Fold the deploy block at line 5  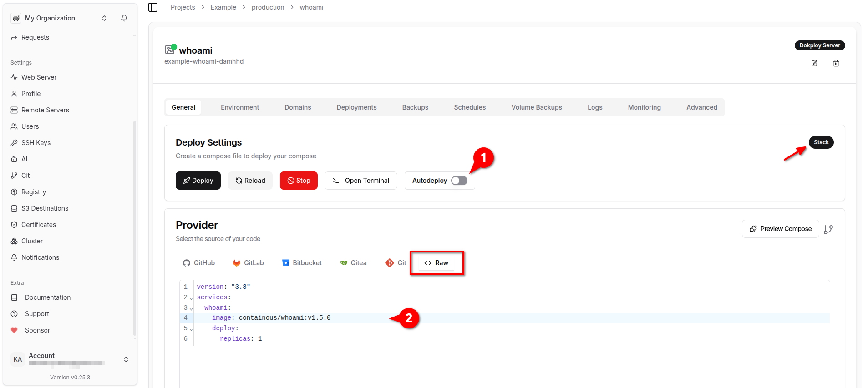tap(191, 329)
